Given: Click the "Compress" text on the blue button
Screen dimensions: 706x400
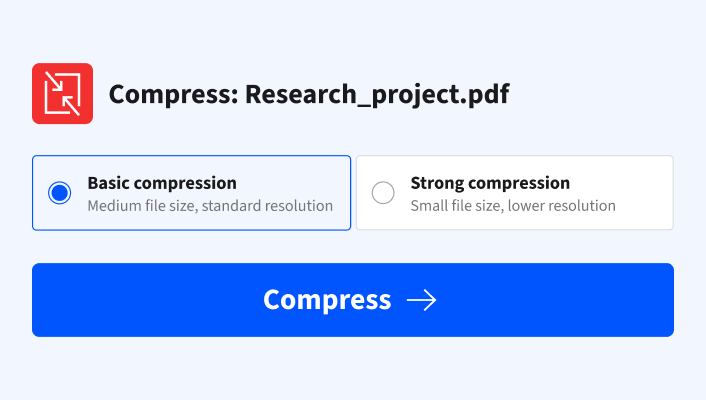Looking at the screenshot, I should pos(327,300).
